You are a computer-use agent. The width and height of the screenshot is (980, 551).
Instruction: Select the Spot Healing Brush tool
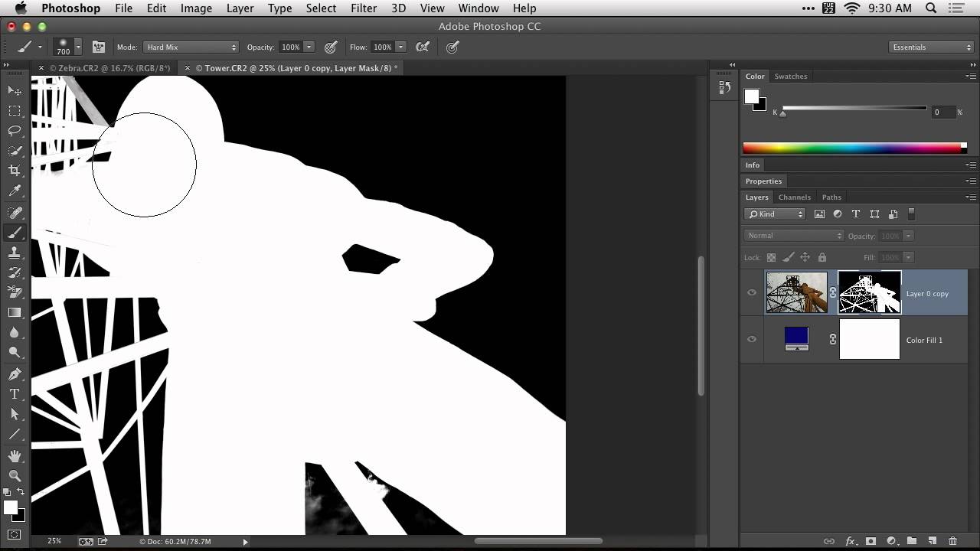tap(15, 213)
